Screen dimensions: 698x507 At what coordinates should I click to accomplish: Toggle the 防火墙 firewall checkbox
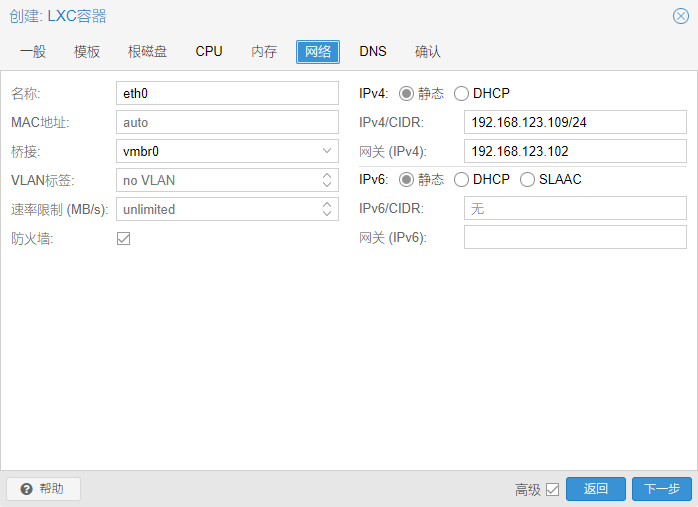[x=124, y=239]
